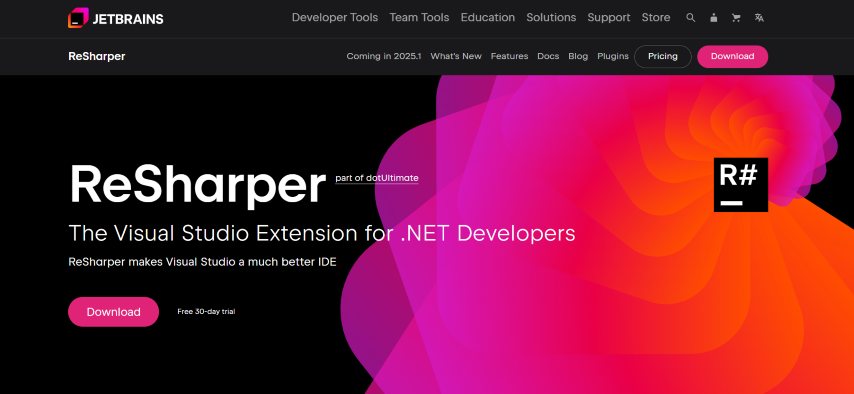854x394 pixels.
Task: Click the large ReSharper heading
Action: coord(198,186)
